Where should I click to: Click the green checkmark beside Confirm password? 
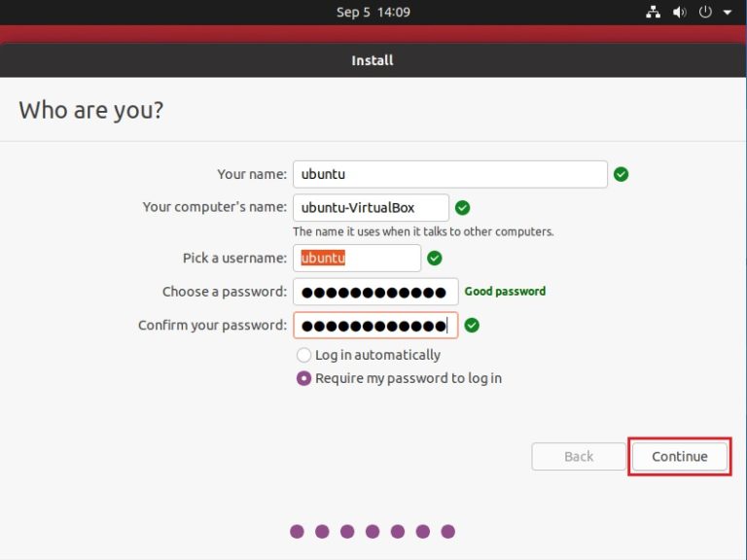pos(472,326)
